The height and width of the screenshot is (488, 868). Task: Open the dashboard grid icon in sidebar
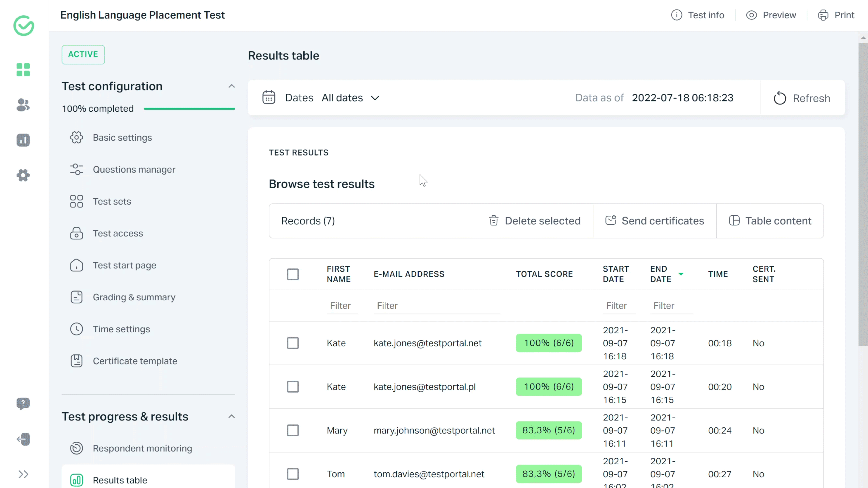[23, 70]
